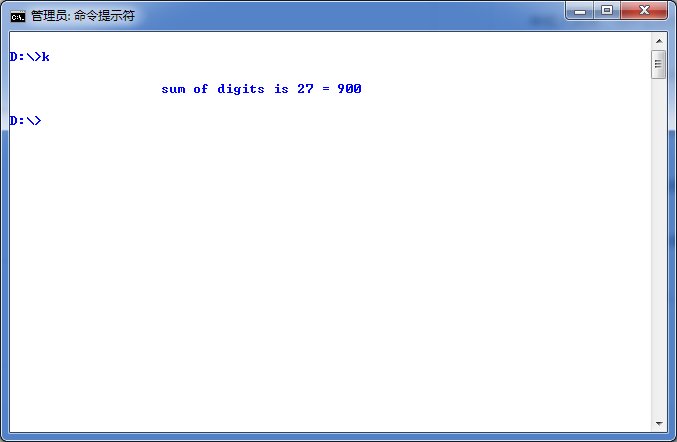Viewport: 677px width, 442px height.
Task: Open the cmd system menu icon
Action: point(18,16)
